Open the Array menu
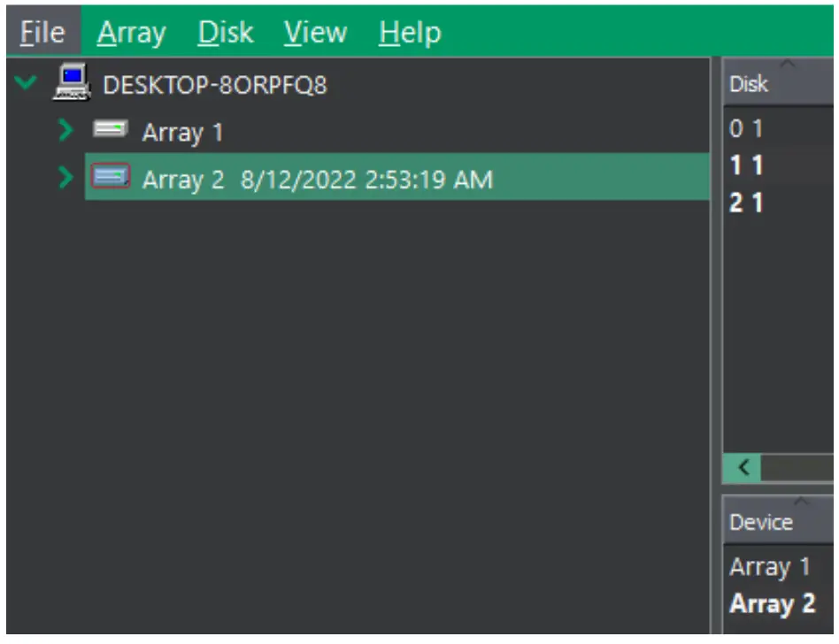Image resolution: width=839 pixels, height=644 pixels. tap(131, 33)
